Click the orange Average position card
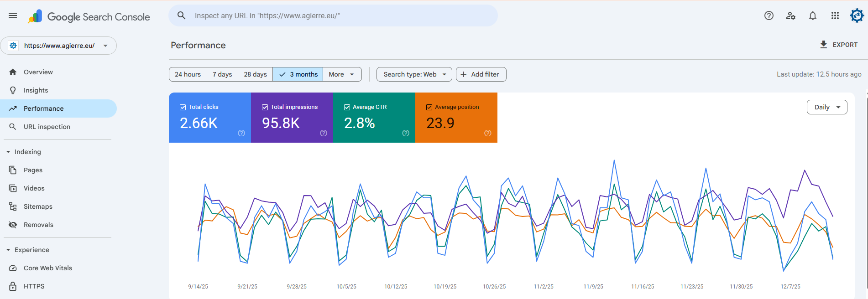This screenshot has width=868, height=299. tap(456, 118)
